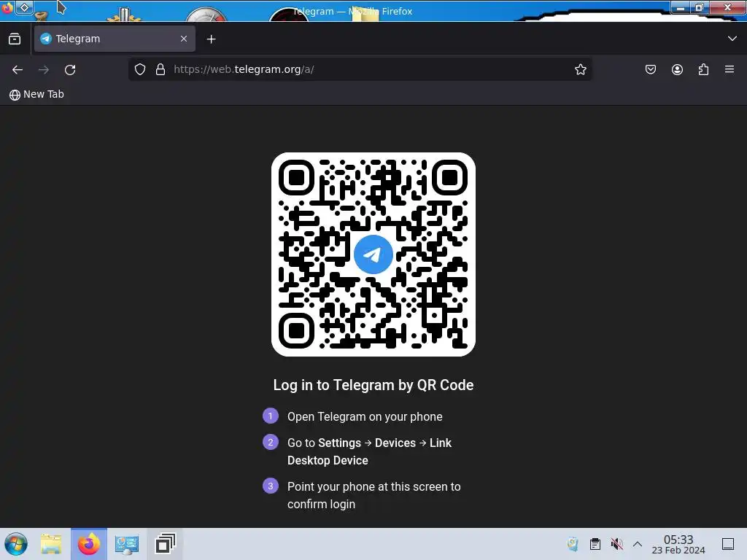Screen dimensions: 747x560
Task: Click the Telegram logo in QR code
Action: pyautogui.click(x=373, y=254)
